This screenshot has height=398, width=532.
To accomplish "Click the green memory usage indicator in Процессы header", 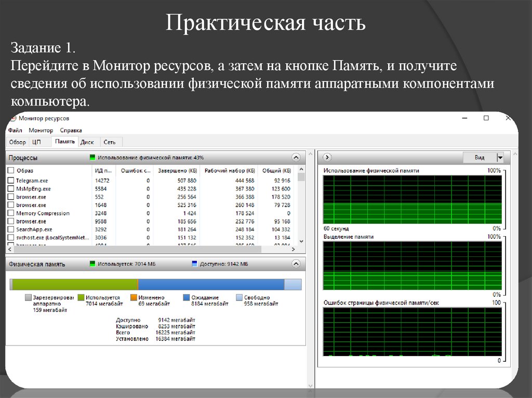I will pyautogui.click(x=91, y=157).
